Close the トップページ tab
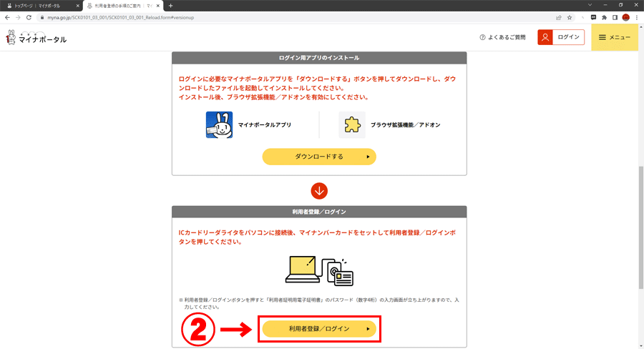The height and width of the screenshot is (349, 644). 77,6
